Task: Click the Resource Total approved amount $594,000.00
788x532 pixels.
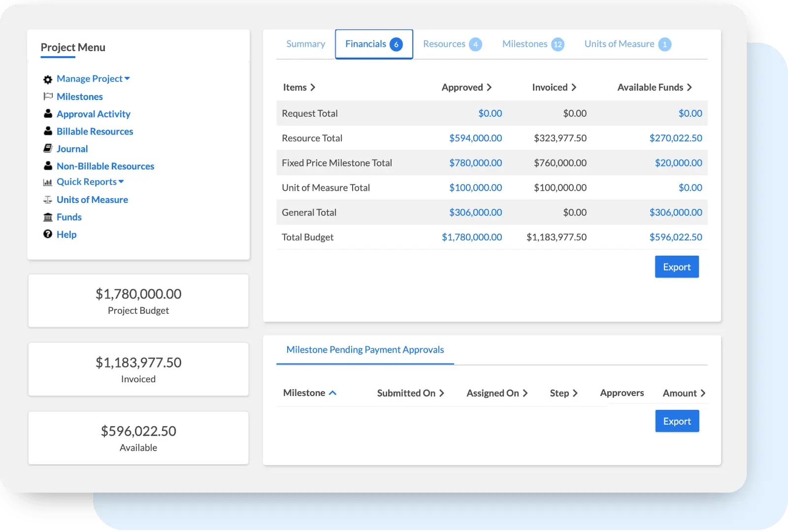Action: coord(475,138)
